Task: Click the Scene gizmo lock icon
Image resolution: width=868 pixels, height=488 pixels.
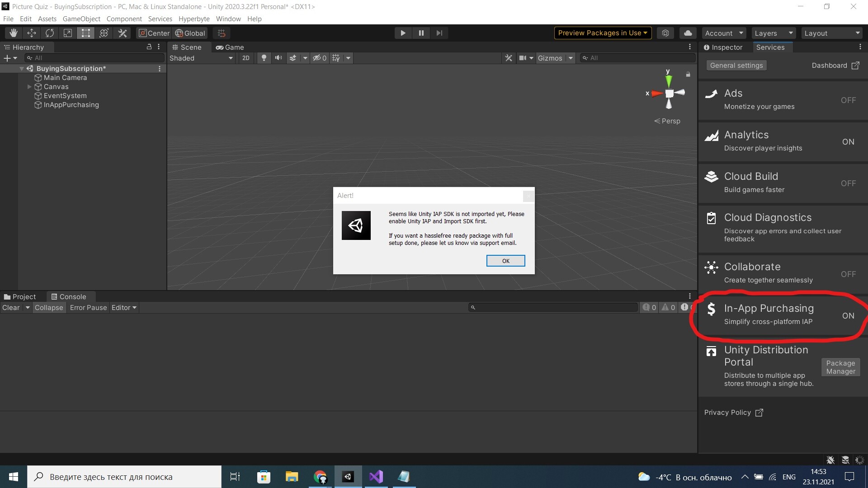Action: (688, 75)
